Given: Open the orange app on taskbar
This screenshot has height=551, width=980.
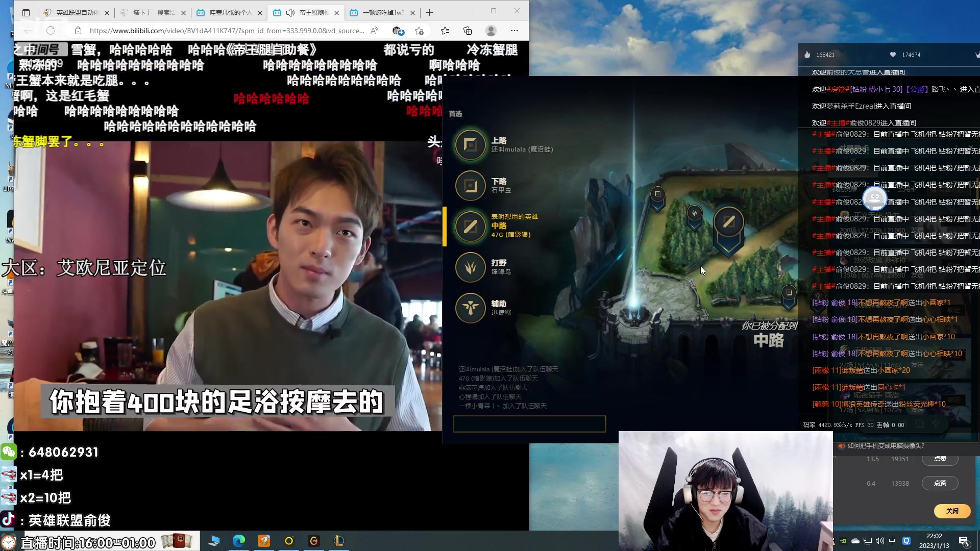Looking at the screenshot, I should 264,541.
